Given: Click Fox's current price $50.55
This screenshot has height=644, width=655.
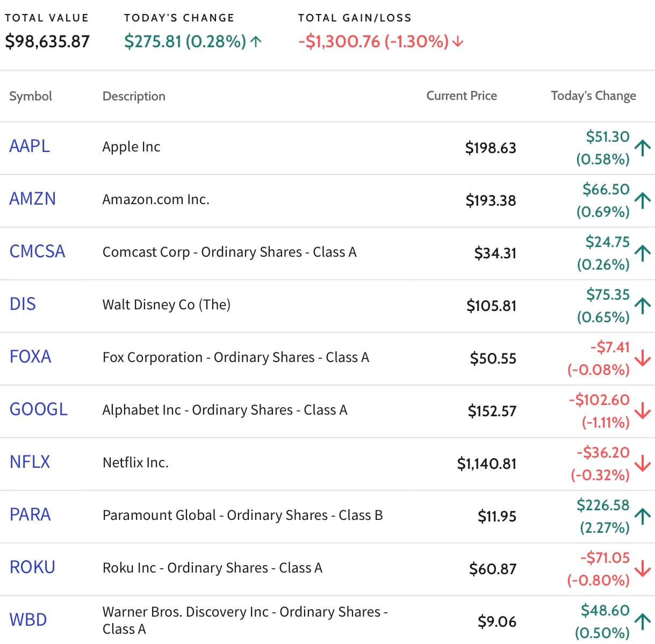Looking at the screenshot, I should (493, 358).
